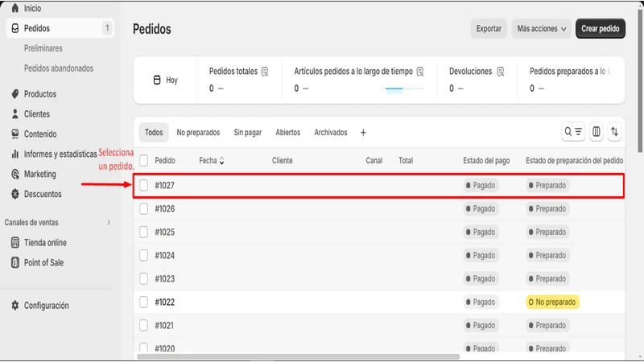Open Hoy date range selector
The width and height of the screenshot is (644, 362).
pyautogui.click(x=166, y=80)
